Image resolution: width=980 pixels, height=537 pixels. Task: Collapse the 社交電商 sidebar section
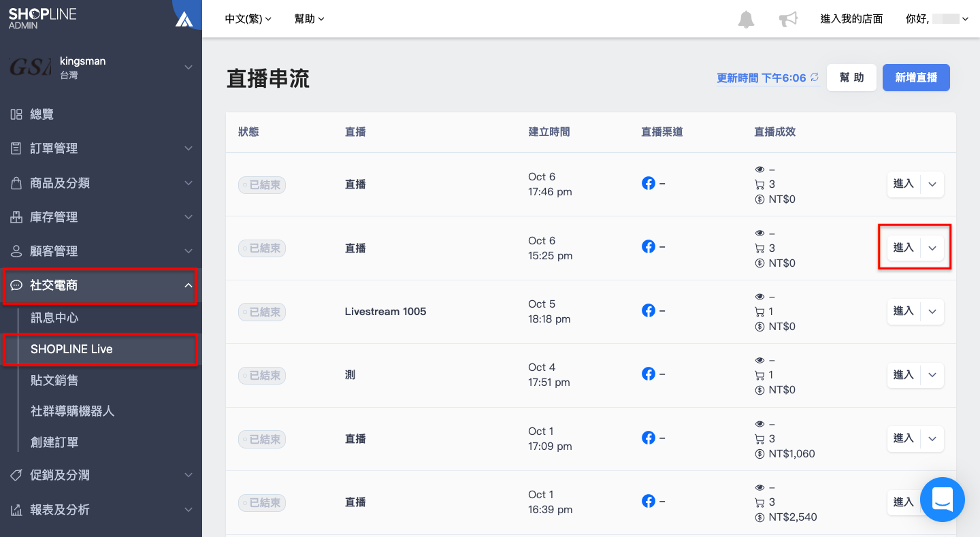(x=101, y=285)
